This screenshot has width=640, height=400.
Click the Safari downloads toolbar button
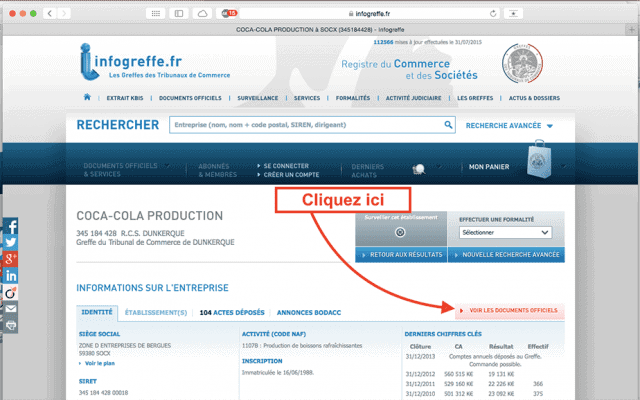(513, 13)
